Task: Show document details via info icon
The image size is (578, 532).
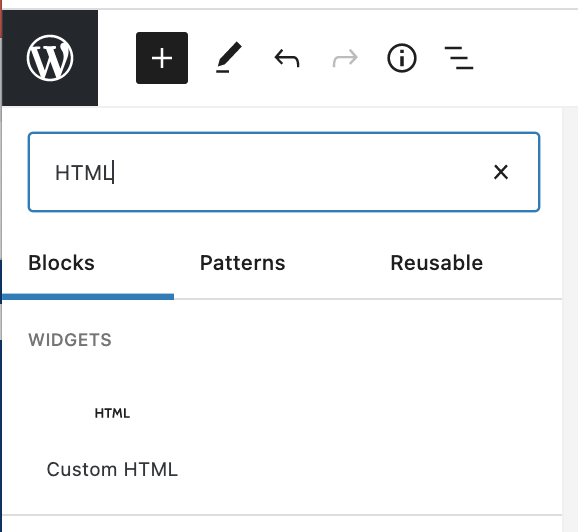Action: [x=402, y=58]
